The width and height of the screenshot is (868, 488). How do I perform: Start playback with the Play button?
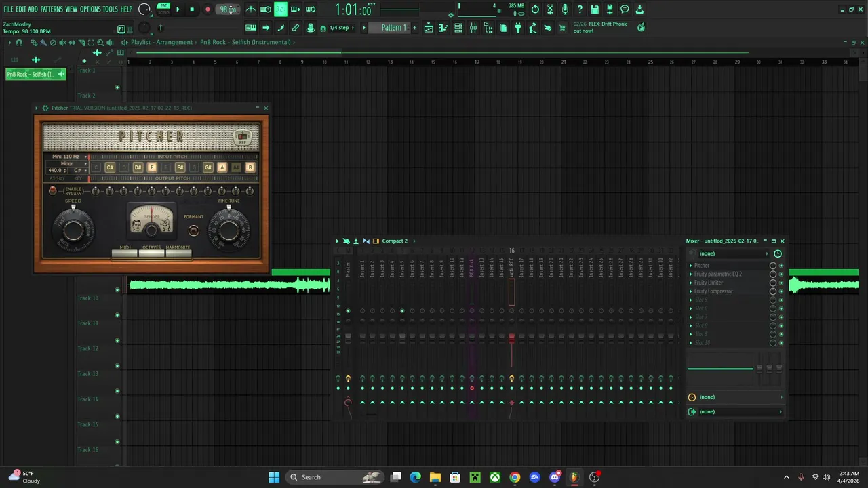[178, 9]
